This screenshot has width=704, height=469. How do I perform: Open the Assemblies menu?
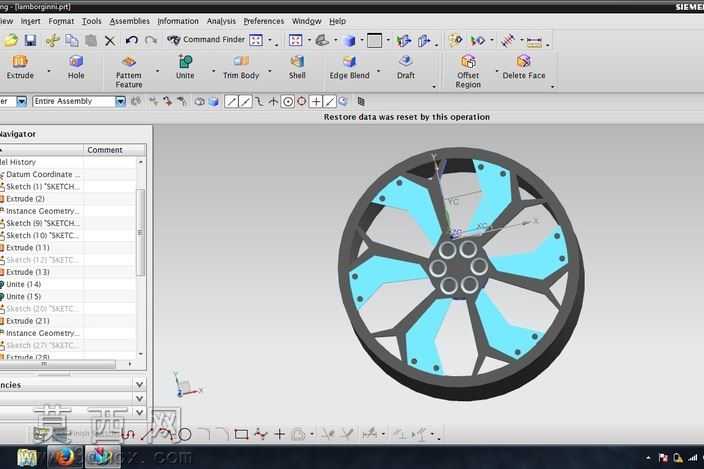coord(129,21)
